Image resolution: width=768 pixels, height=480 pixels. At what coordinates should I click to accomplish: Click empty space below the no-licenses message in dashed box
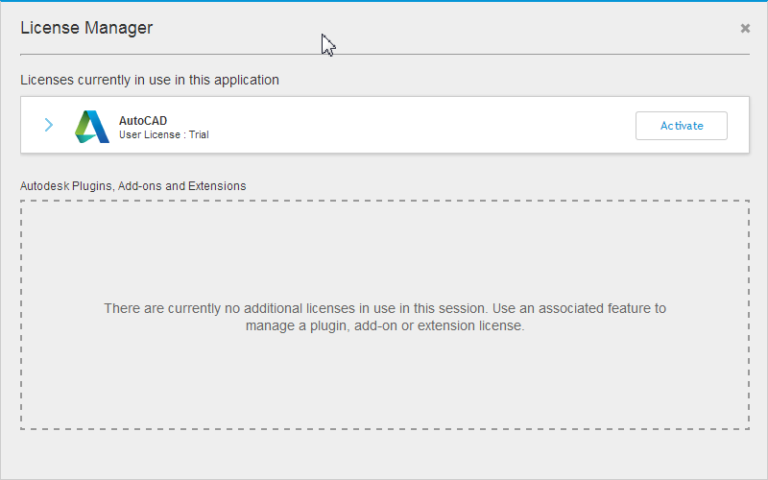[385, 385]
